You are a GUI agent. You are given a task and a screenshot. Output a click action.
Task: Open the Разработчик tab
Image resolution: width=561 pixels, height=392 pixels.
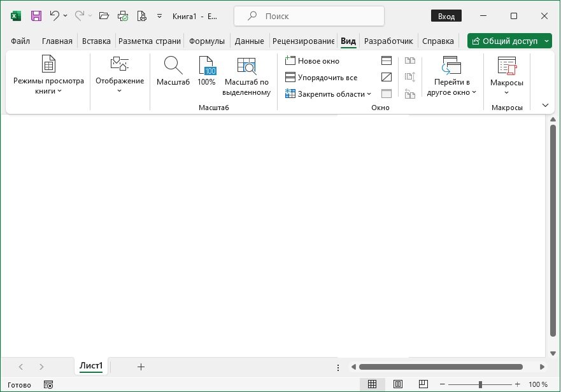[388, 41]
